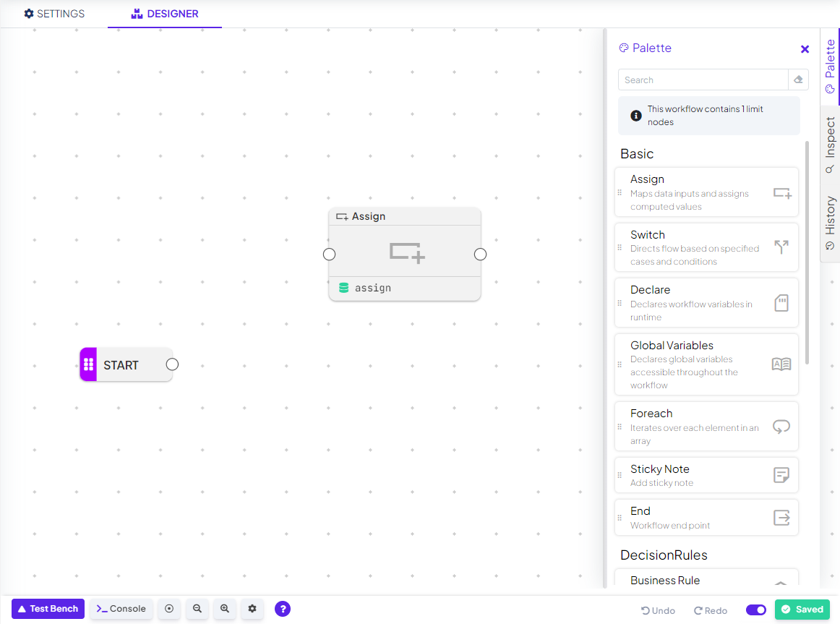The height and width of the screenshot is (624, 840).
Task: Open the Inspect side tab
Action: pos(830,145)
